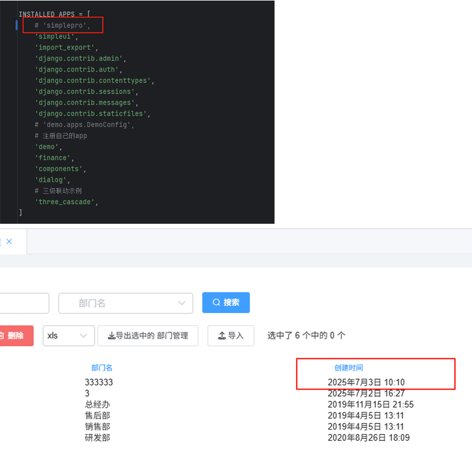Click the blue 搜索 search button
Image resolution: width=472 pixels, height=476 pixels.
pos(226,303)
